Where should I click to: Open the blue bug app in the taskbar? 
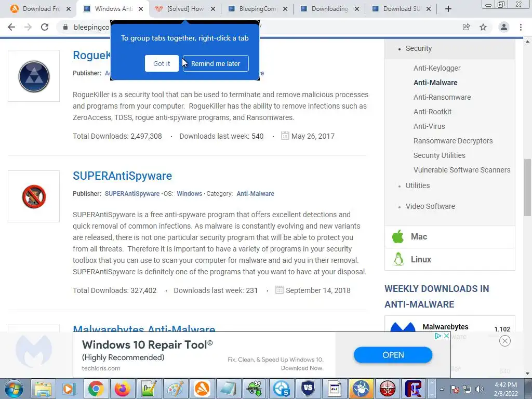coord(361,389)
